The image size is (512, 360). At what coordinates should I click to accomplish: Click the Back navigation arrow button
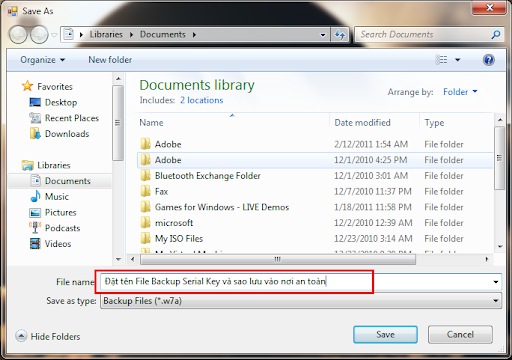click(x=18, y=34)
